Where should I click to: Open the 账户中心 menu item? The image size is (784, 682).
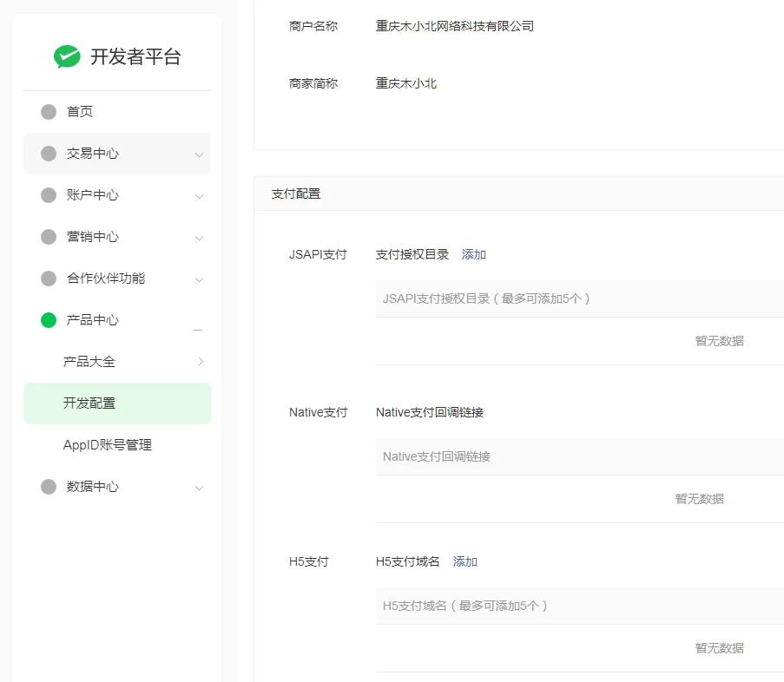(117, 195)
